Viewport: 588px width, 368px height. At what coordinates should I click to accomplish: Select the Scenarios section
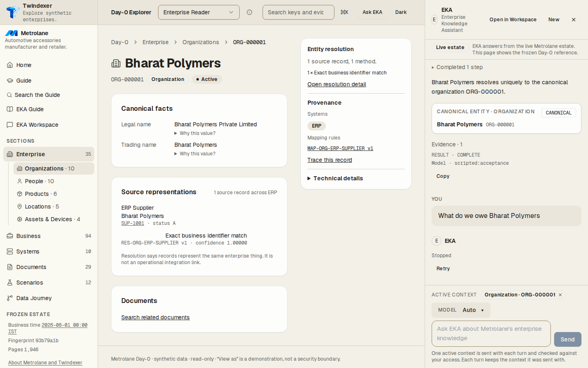(x=49, y=283)
